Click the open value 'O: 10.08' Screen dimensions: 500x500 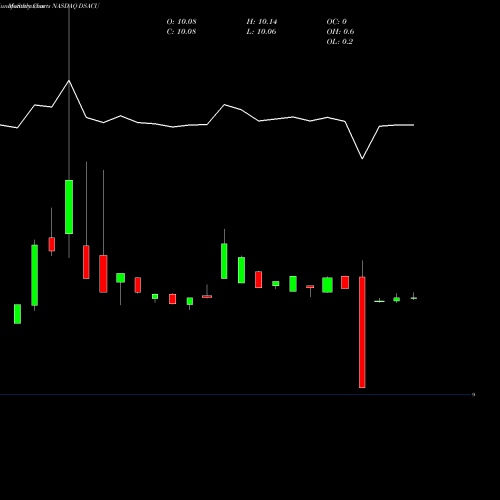tap(181, 22)
